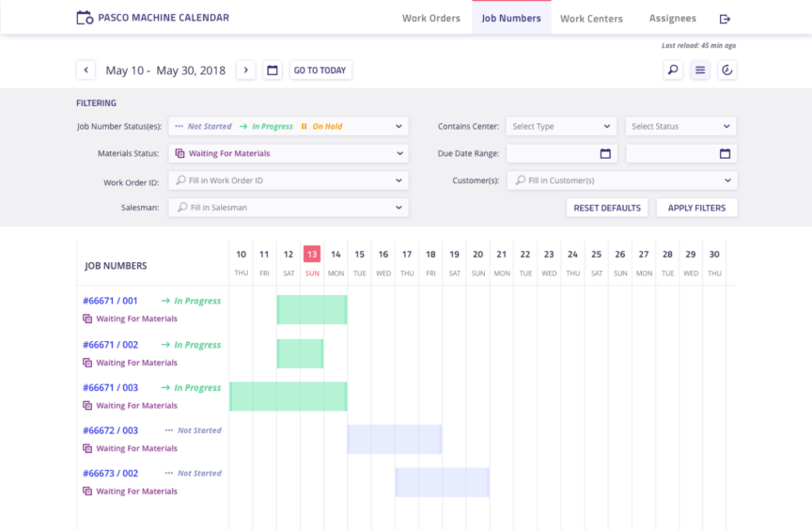Image resolution: width=812 pixels, height=530 pixels.
Task: Click the reload clock icon
Action: point(726,70)
